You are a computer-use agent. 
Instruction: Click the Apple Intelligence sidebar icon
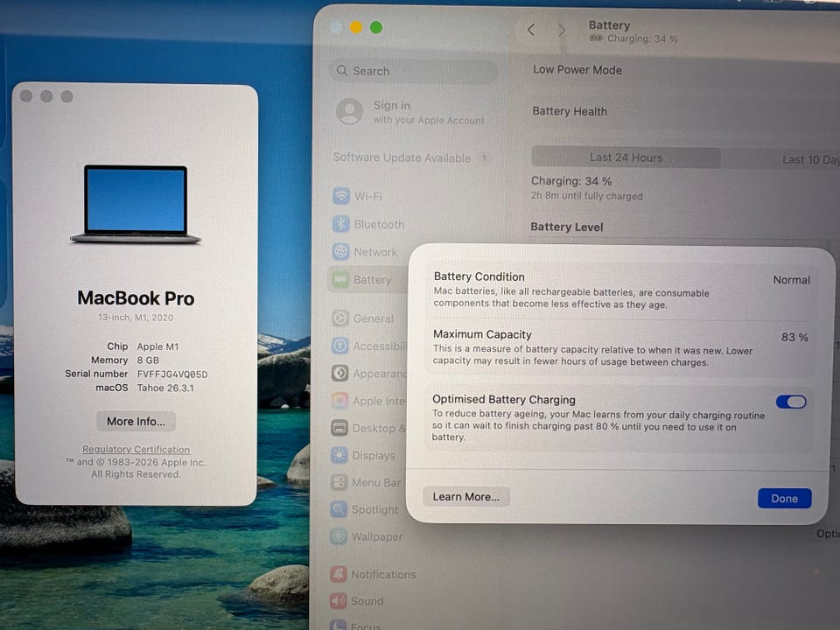[x=340, y=400]
